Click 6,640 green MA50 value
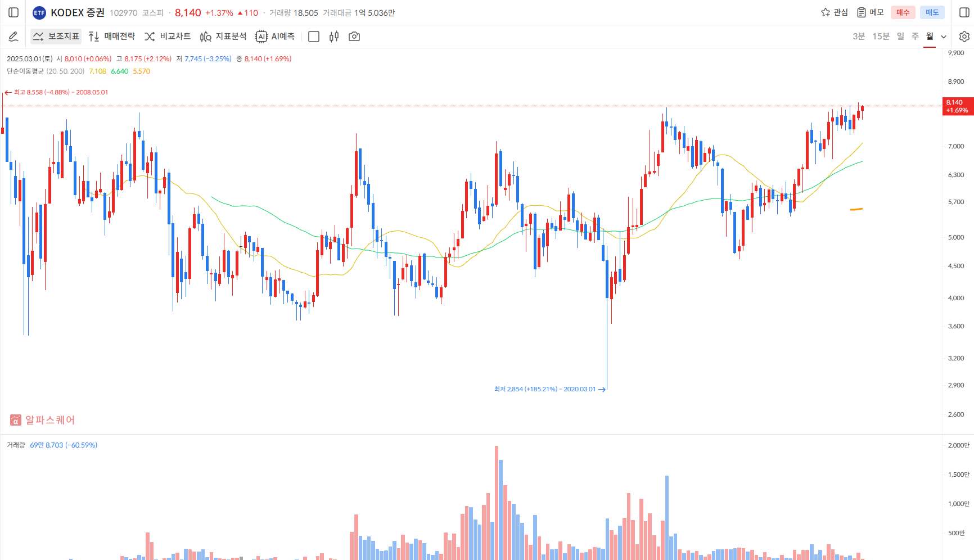 pyautogui.click(x=119, y=71)
